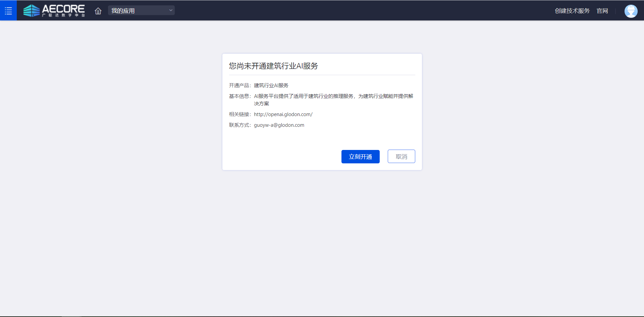Click the 广联达数字中台 subtitle under logo
The width and height of the screenshot is (644, 317).
pos(63,15)
